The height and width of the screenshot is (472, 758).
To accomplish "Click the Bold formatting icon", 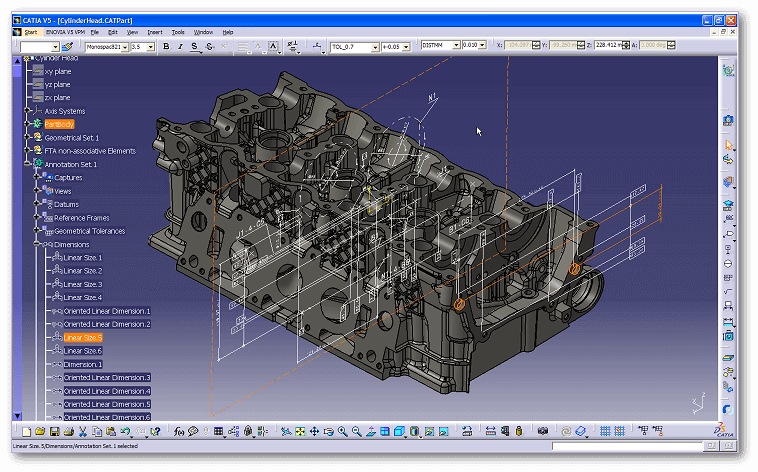I will (166, 46).
